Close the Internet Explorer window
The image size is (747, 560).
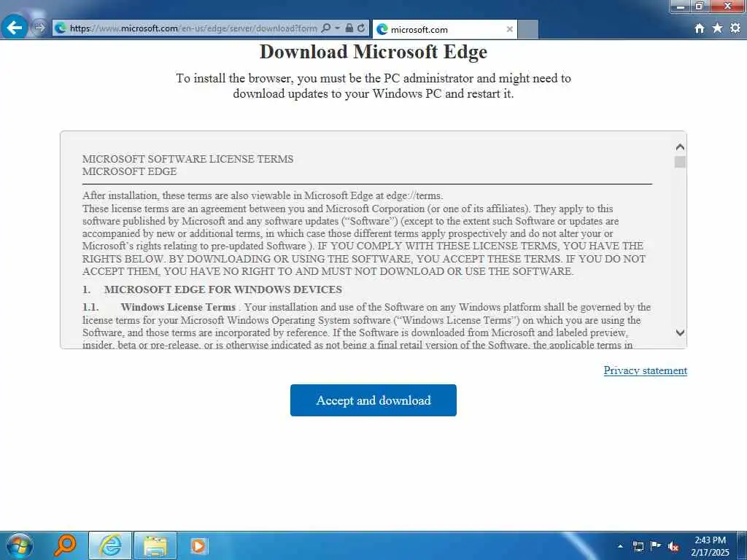(727, 6)
